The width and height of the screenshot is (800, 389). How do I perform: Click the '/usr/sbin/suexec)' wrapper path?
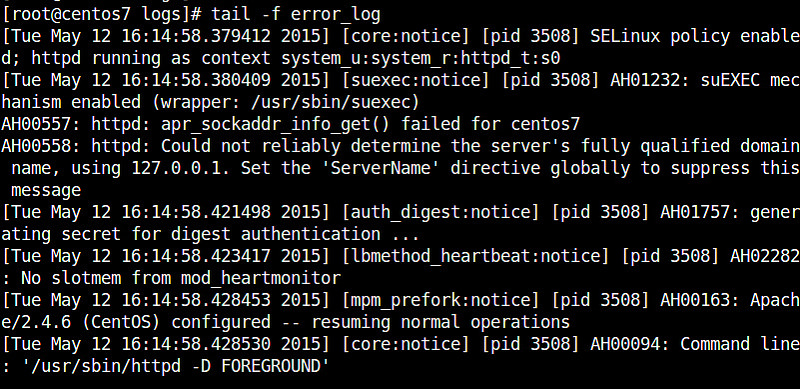coord(335,102)
